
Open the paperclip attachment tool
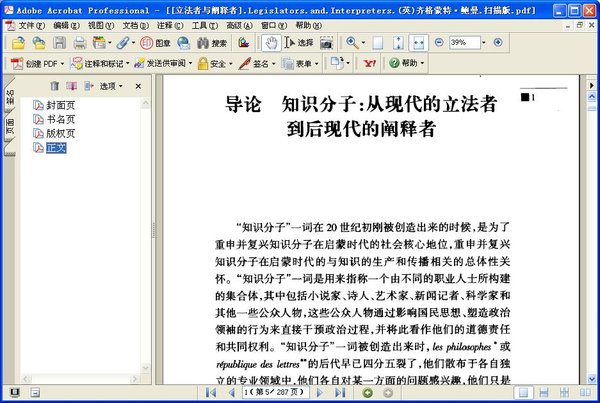[124, 43]
